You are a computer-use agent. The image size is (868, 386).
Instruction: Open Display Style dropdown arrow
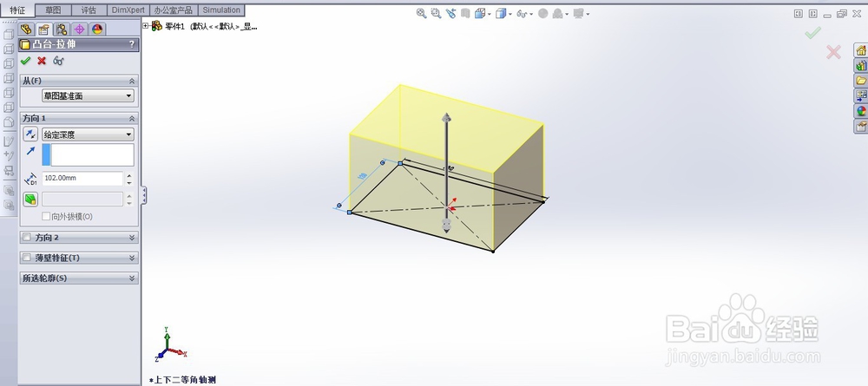coord(510,14)
